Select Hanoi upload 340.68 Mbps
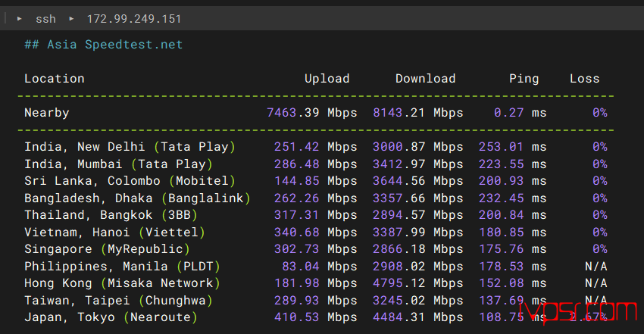644x334 pixels. [x=316, y=233]
